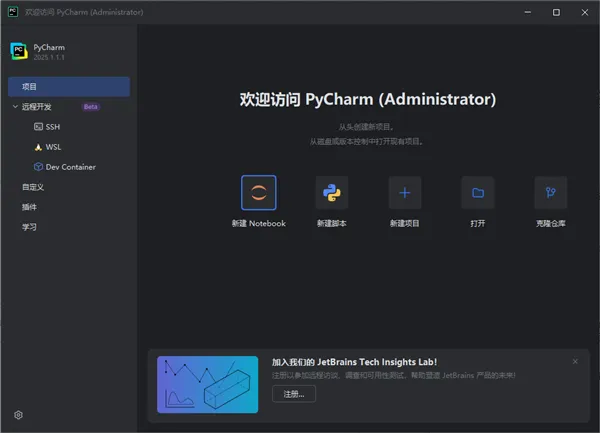Click the 新建 Notebook Jupyter icon
The height and width of the screenshot is (433, 600).
click(x=259, y=192)
